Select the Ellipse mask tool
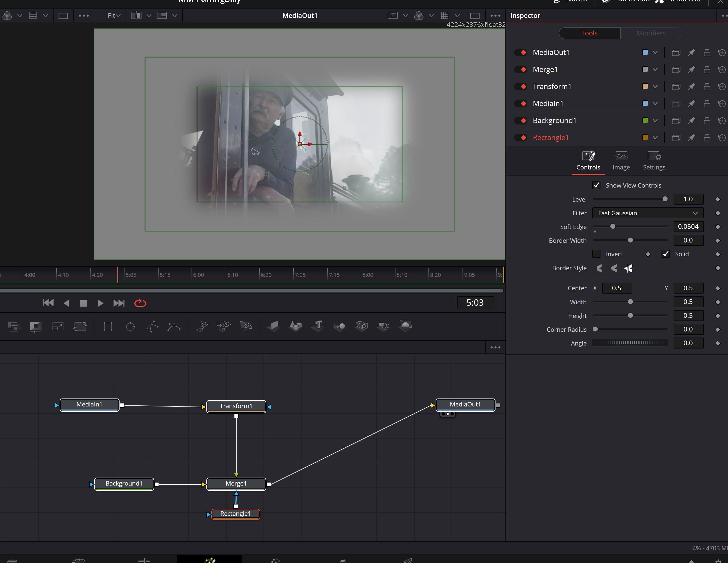 tap(130, 326)
